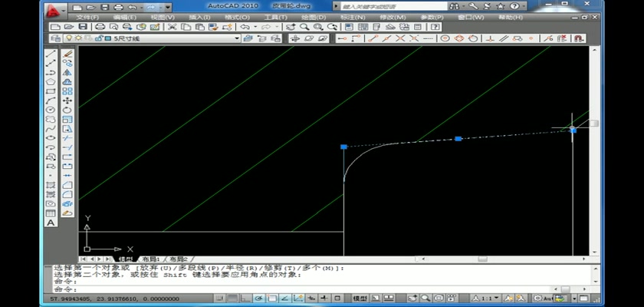Screen dimensions: 644x307
Task: Switch to the 布局1 layout tab
Action: point(151,259)
